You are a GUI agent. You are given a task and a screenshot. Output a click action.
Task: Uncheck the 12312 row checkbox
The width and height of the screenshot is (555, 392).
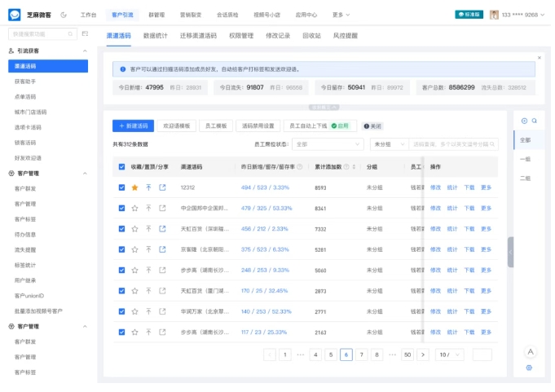tap(121, 187)
